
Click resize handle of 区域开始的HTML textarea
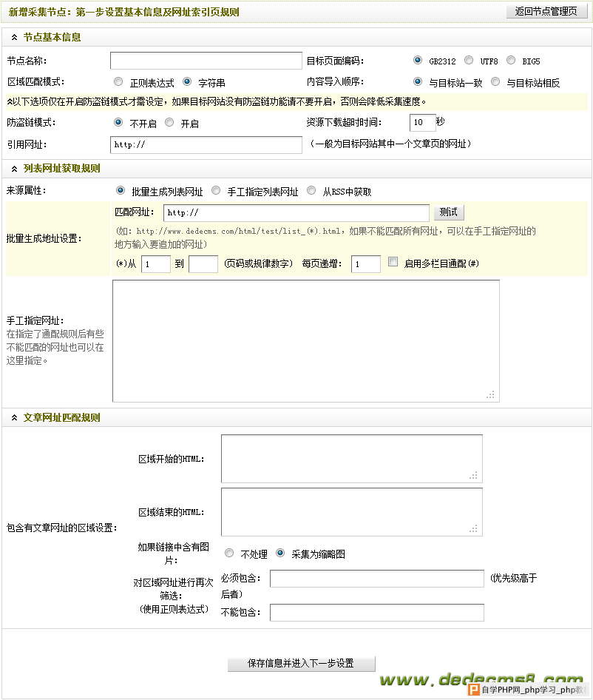click(474, 476)
